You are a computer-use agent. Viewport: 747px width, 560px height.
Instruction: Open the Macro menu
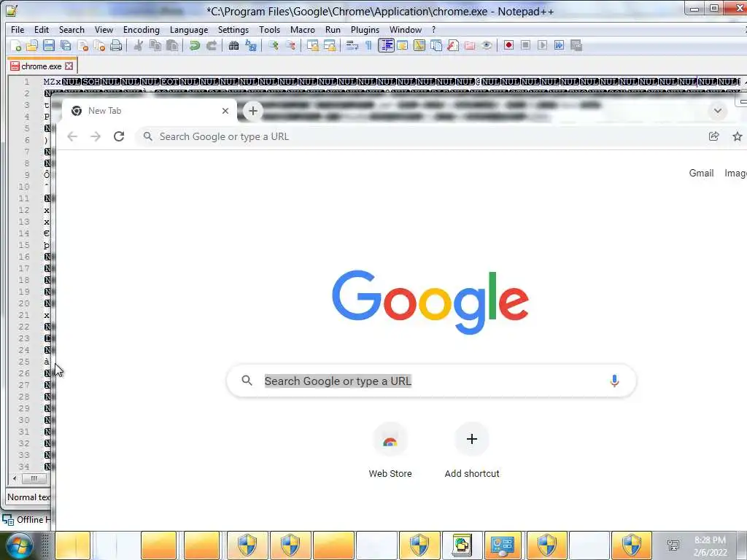[x=303, y=29]
